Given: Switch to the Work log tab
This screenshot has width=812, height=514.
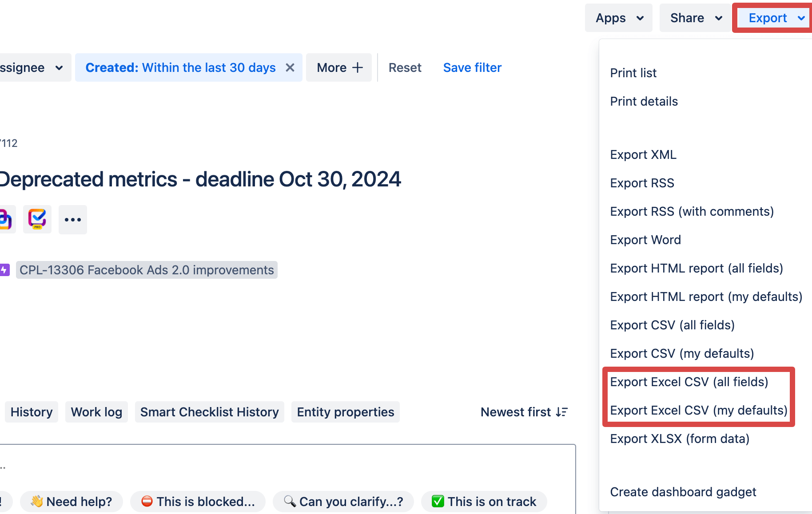Looking at the screenshot, I should coord(96,412).
